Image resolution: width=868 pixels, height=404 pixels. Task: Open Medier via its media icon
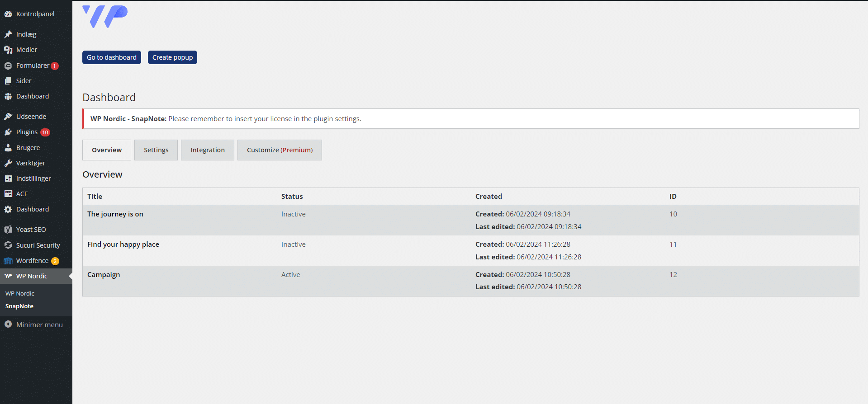pyautogui.click(x=8, y=50)
